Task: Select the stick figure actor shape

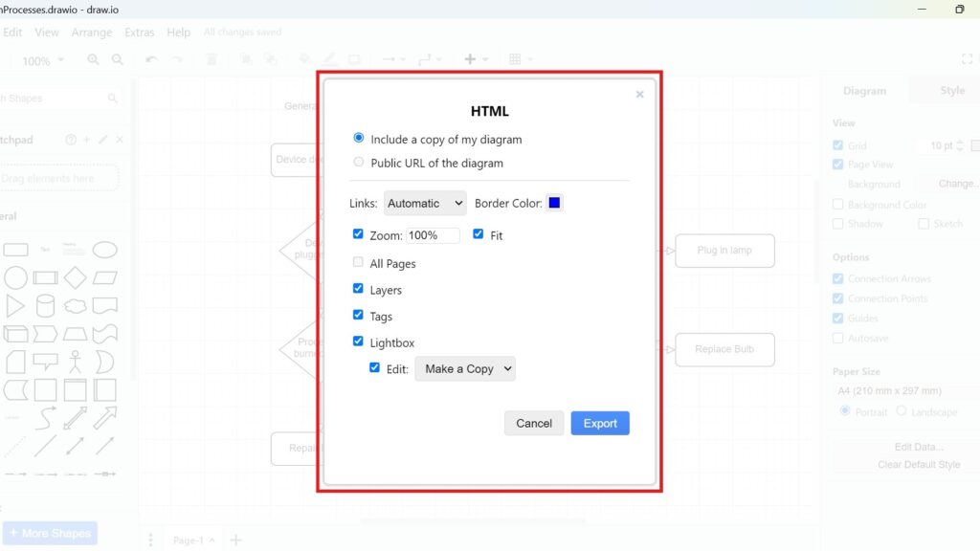Action: point(75,362)
